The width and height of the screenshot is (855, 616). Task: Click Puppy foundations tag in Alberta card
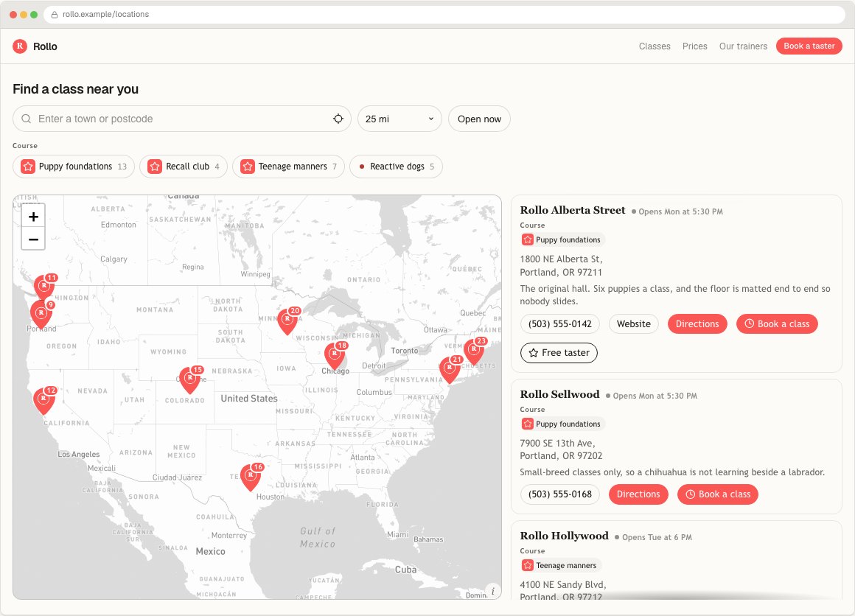tap(562, 240)
